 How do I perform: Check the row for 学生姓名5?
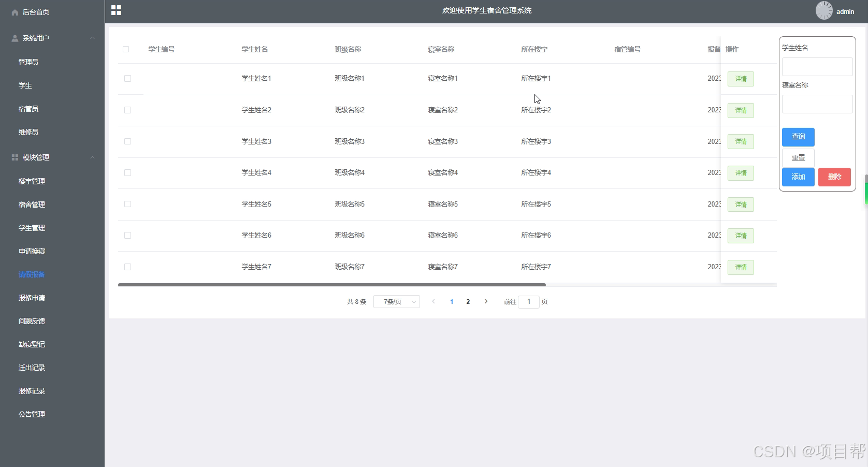(x=127, y=204)
